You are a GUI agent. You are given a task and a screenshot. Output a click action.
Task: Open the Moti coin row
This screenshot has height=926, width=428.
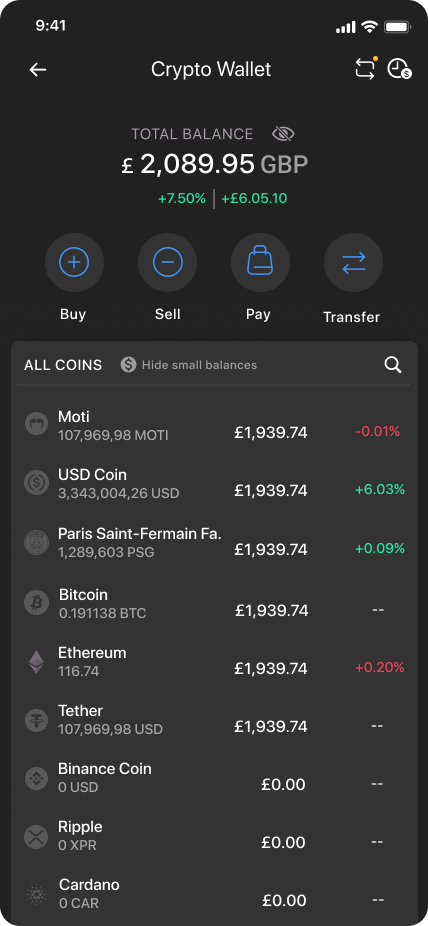[214, 425]
